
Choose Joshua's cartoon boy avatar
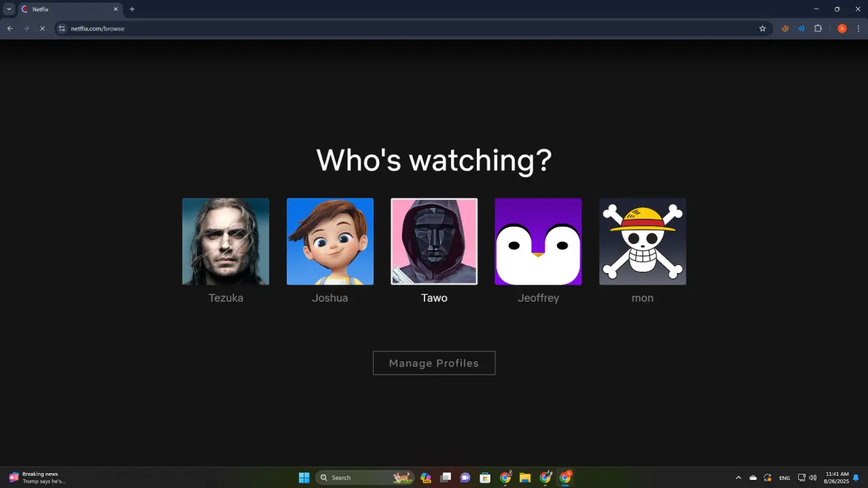330,241
